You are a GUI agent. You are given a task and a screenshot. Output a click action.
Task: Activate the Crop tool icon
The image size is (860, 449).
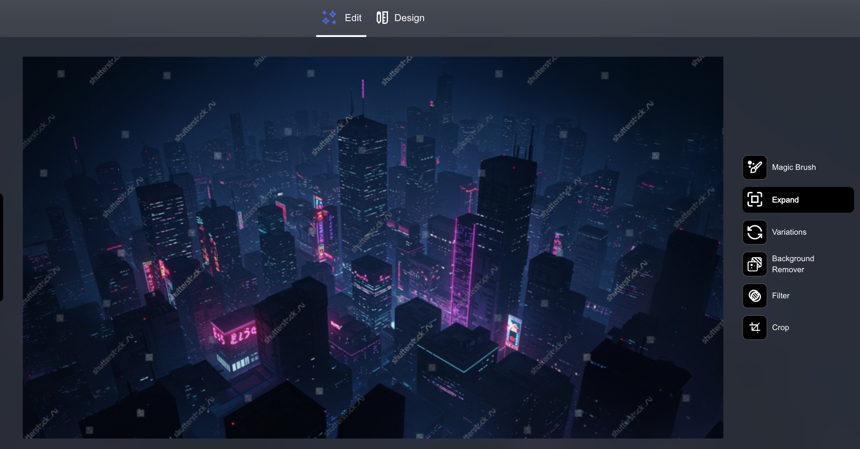(x=754, y=327)
